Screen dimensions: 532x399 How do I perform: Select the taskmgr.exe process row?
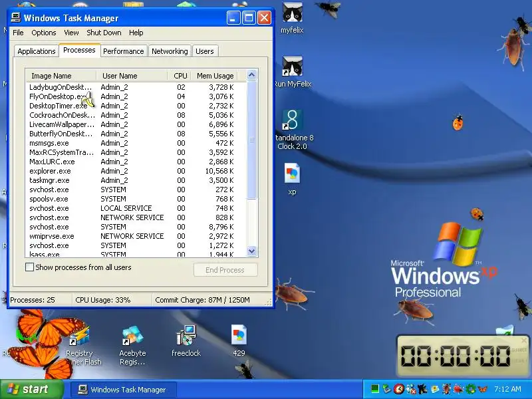click(136, 180)
